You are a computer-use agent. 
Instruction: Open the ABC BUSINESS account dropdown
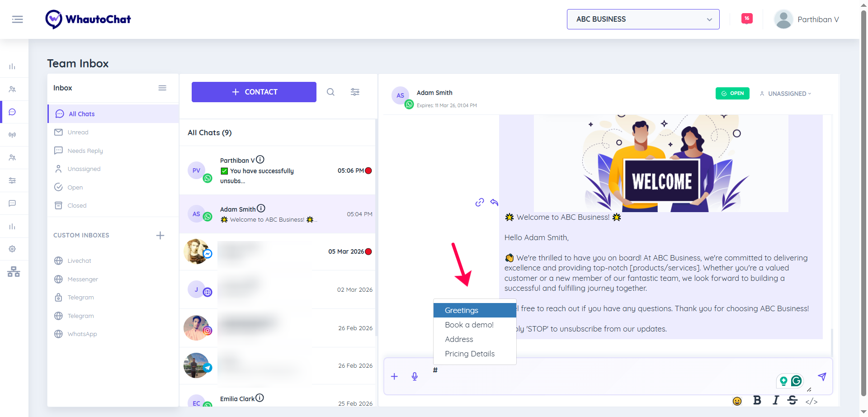pos(643,19)
